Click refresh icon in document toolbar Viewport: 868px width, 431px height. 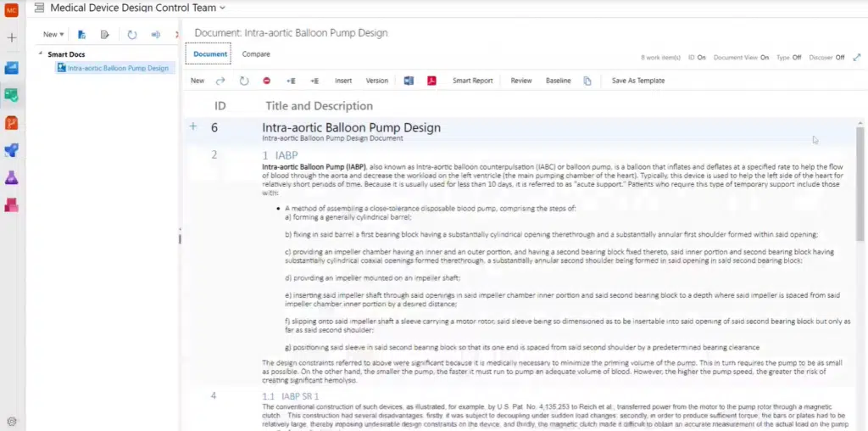[244, 81]
